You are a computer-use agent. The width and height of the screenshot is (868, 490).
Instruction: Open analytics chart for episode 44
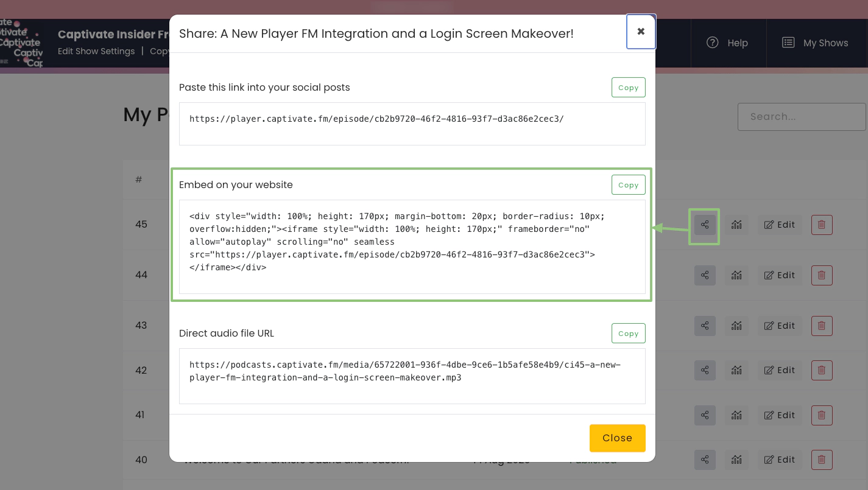coord(736,275)
